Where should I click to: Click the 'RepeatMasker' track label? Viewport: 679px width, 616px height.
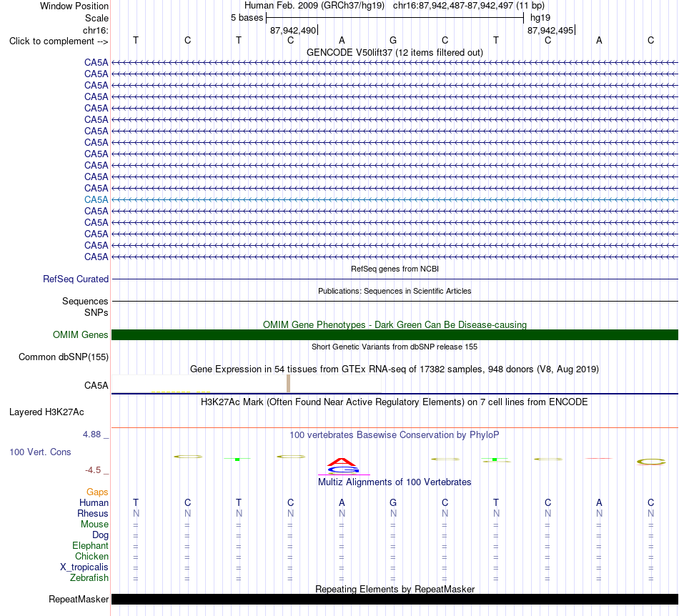click(x=79, y=600)
